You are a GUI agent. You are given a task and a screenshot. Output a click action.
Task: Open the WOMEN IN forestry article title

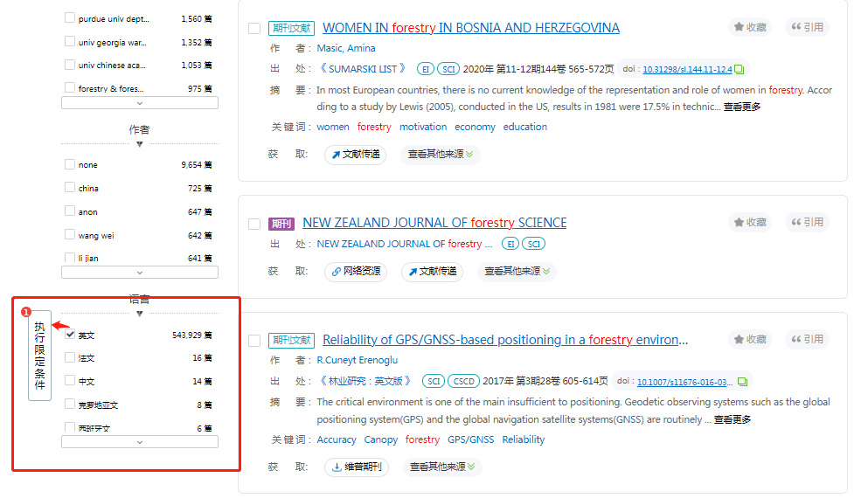(x=470, y=28)
